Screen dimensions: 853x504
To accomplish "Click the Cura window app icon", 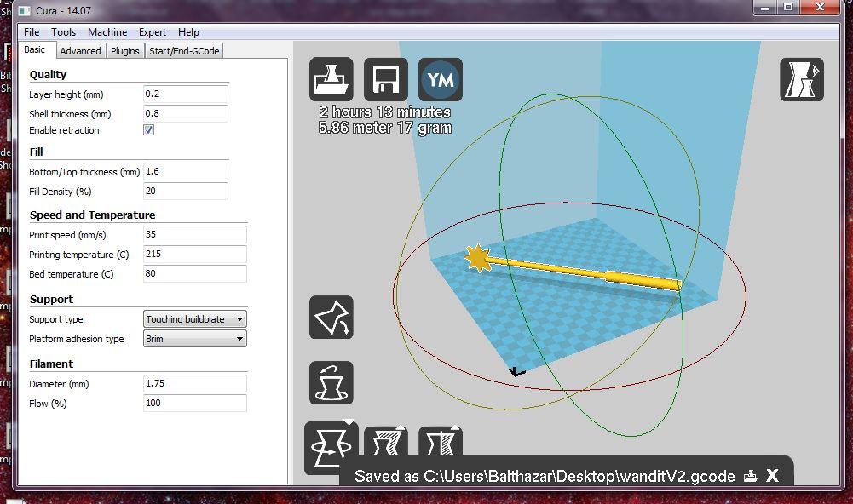I will click(x=24, y=11).
